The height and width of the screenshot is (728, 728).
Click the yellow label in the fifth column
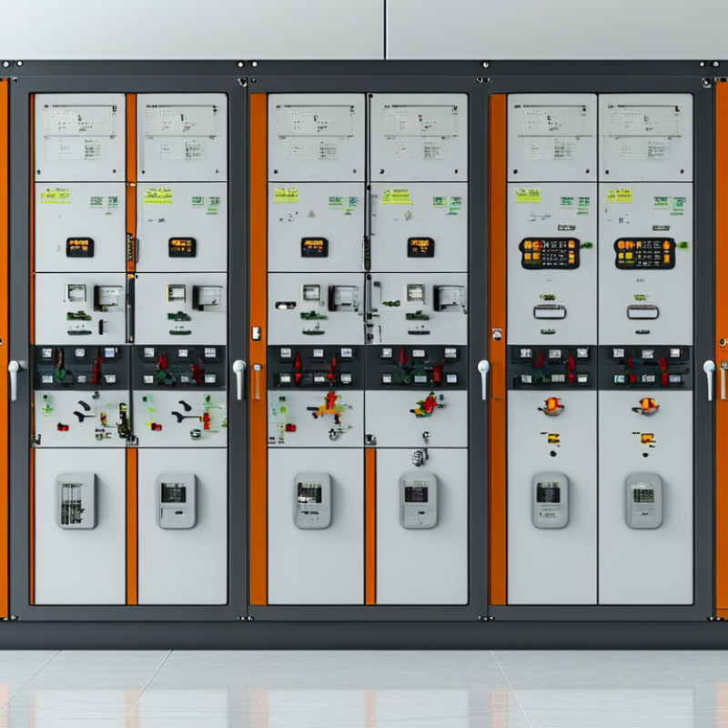coord(528,195)
